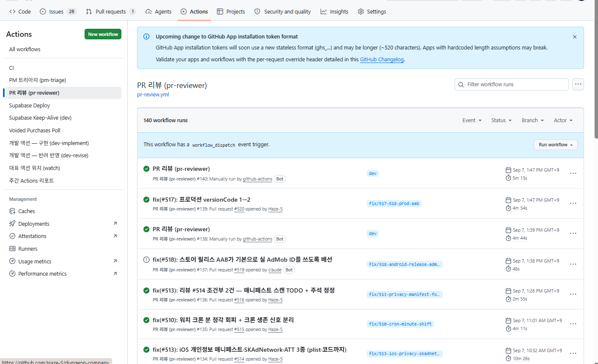Image resolution: width=598 pixels, height=364 pixels.
Task: Select Supabase Deploy workflow
Action: pyautogui.click(x=63, y=105)
